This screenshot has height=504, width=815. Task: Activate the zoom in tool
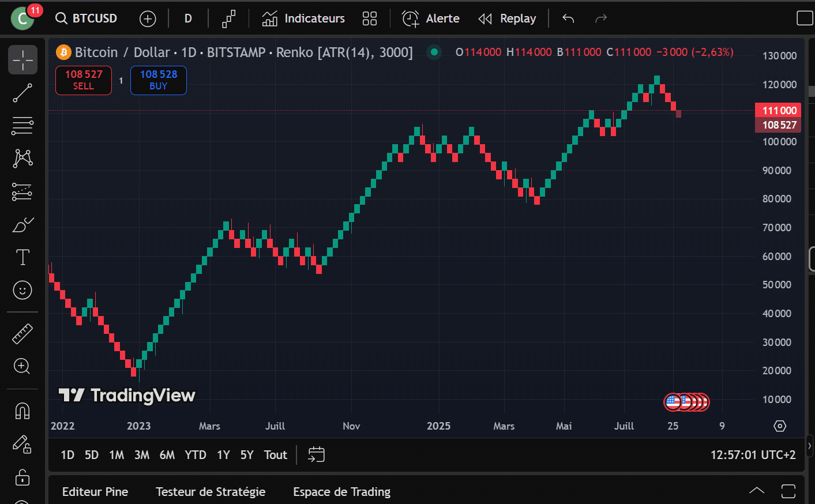[x=22, y=366]
